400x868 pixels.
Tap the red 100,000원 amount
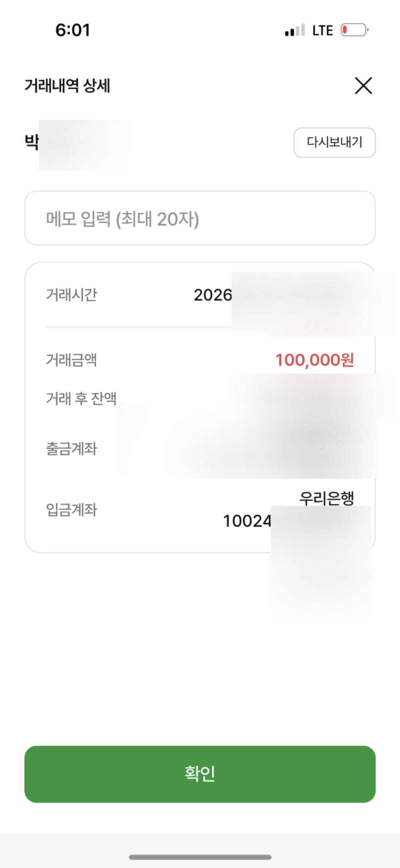click(x=314, y=360)
